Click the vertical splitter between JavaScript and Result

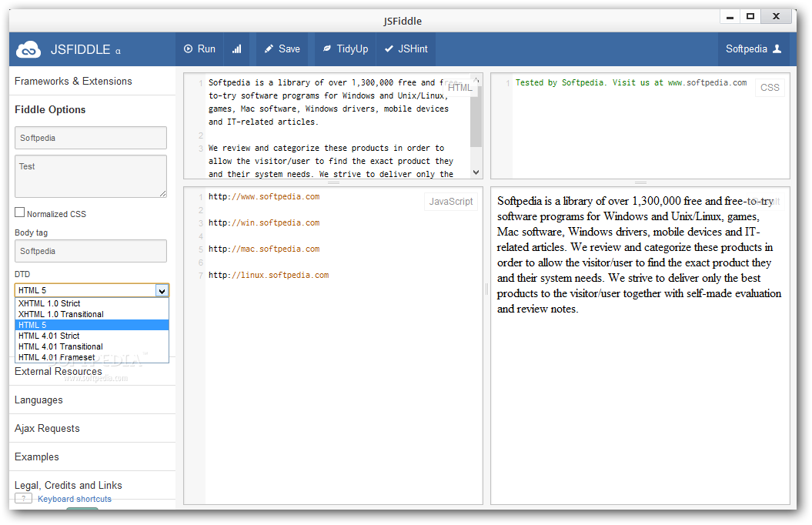pyautogui.click(x=486, y=289)
